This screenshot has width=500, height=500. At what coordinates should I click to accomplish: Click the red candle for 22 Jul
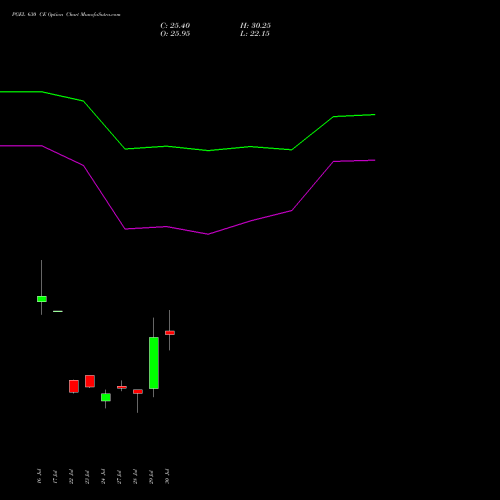pos(74,386)
